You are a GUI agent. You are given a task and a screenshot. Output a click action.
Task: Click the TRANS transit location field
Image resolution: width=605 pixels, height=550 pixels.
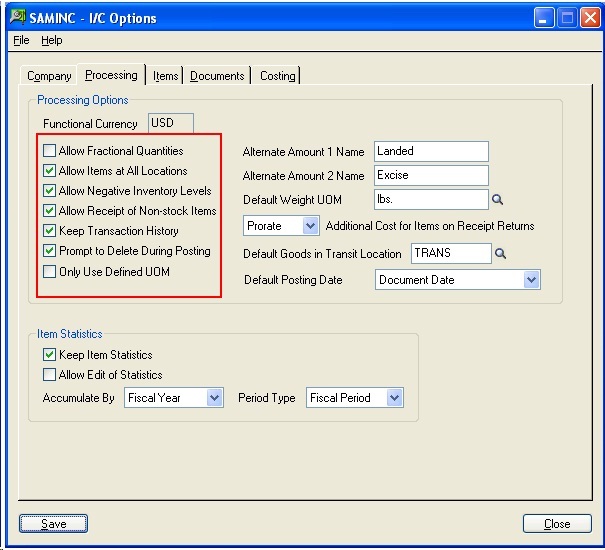pos(451,253)
